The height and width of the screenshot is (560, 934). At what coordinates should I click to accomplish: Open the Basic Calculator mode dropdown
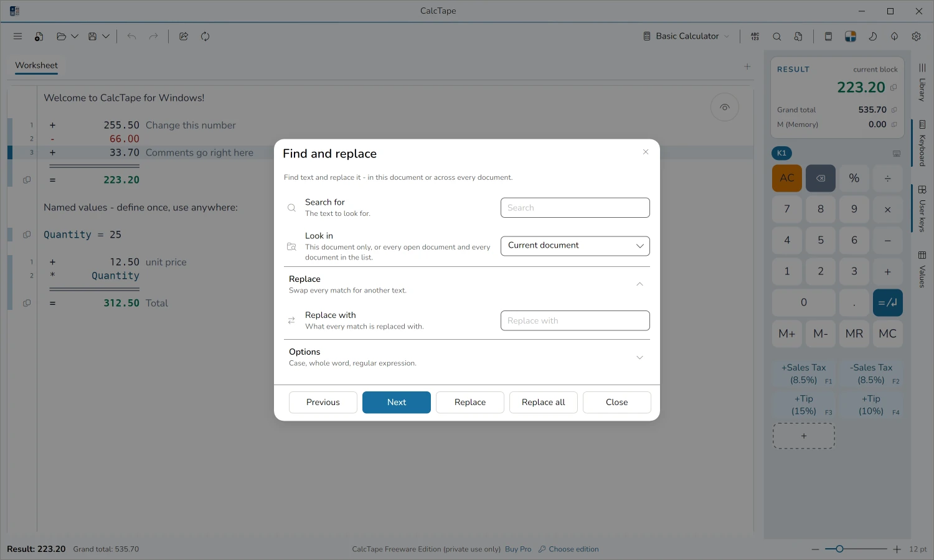[x=686, y=37]
